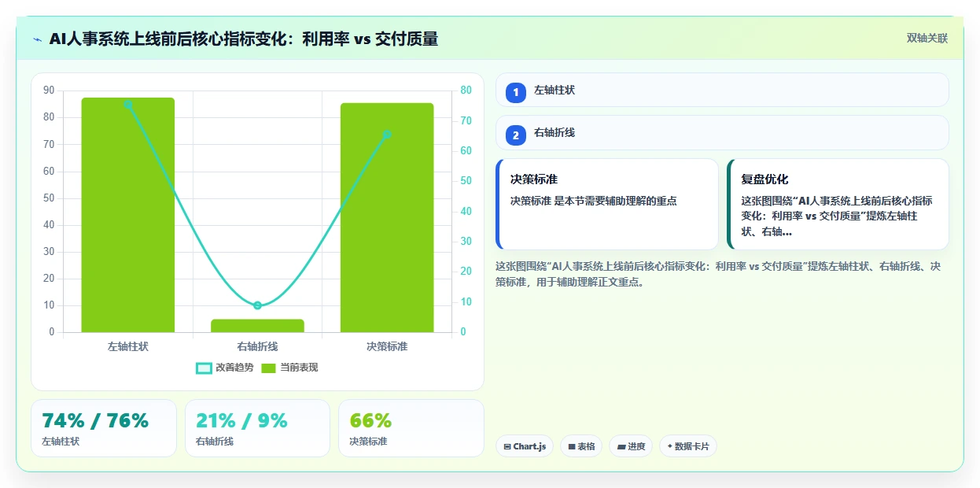The width and height of the screenshot is (980, 488).
Task: Click the 右轴折线 caption under 21% / 9%
Action: click(215, 442)
